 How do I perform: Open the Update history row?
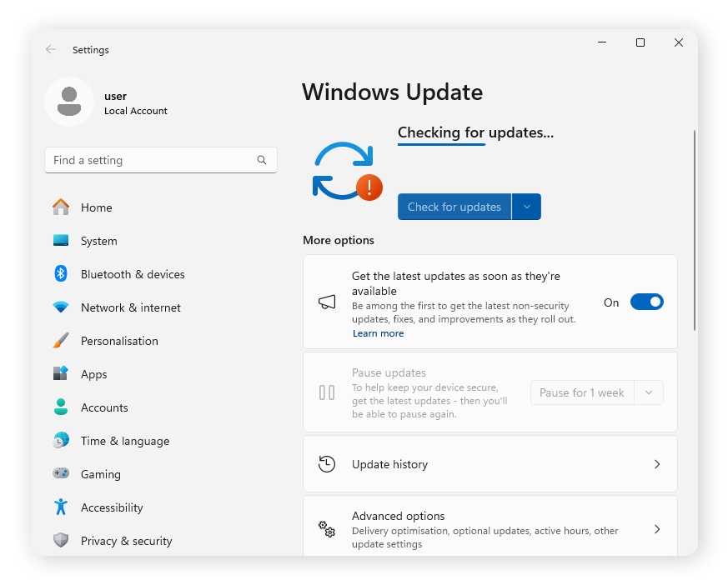[x=490, y=464]
